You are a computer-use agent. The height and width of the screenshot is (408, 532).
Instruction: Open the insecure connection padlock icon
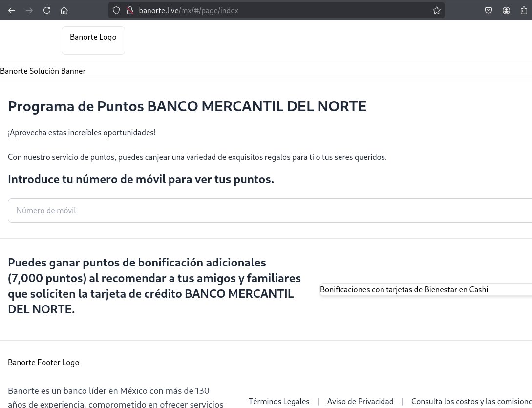129,11
